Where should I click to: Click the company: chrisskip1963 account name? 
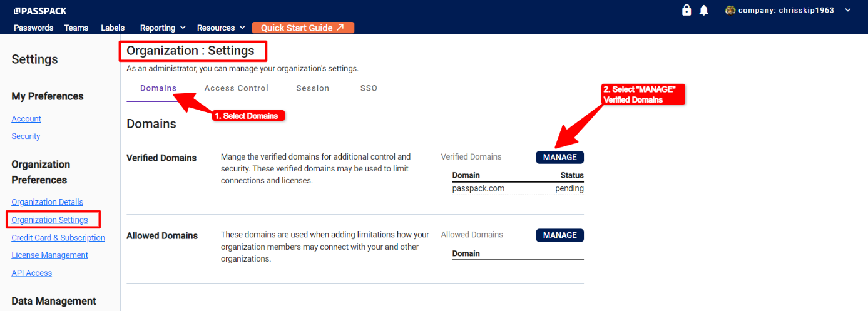pyautogui.click(x=786, y=10)
